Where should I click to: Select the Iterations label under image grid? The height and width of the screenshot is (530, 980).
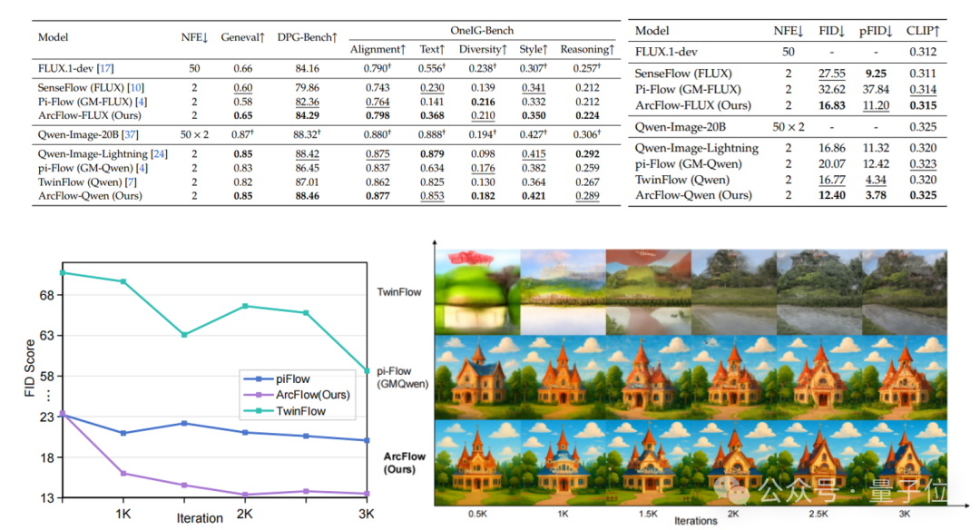point(696,521)
